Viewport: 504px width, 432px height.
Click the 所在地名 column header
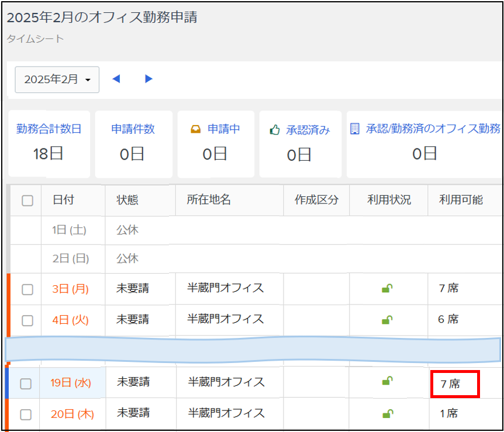(x=209, y=200)
